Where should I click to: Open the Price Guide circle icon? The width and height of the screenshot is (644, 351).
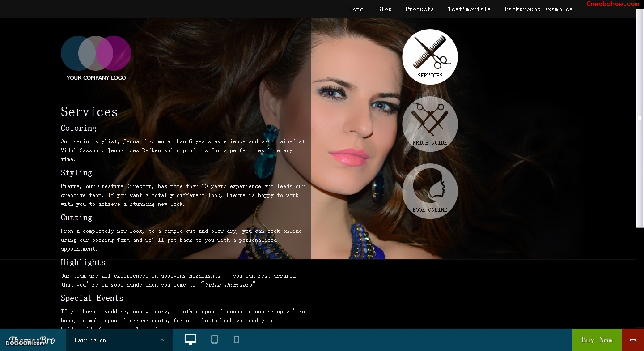(430, 124)
